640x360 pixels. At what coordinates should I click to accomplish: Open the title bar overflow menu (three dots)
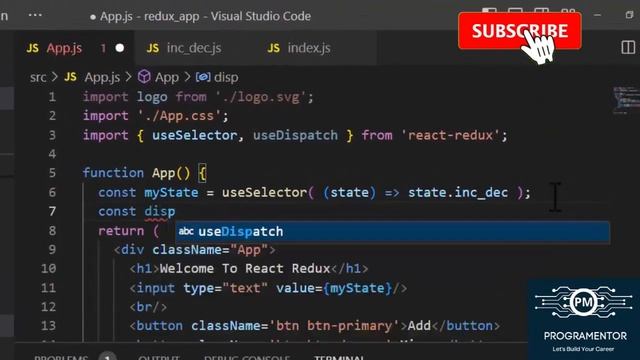click(35, 16)
